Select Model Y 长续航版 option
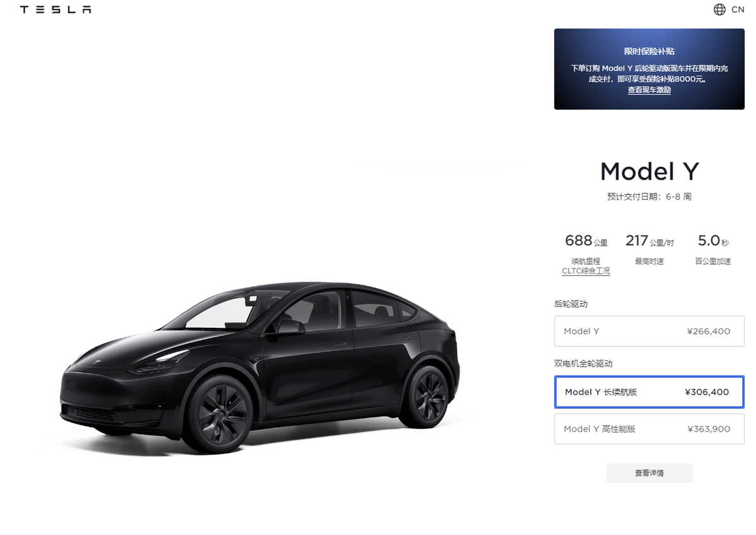Viewport: 756px width, 535px height. coord(649,392)
